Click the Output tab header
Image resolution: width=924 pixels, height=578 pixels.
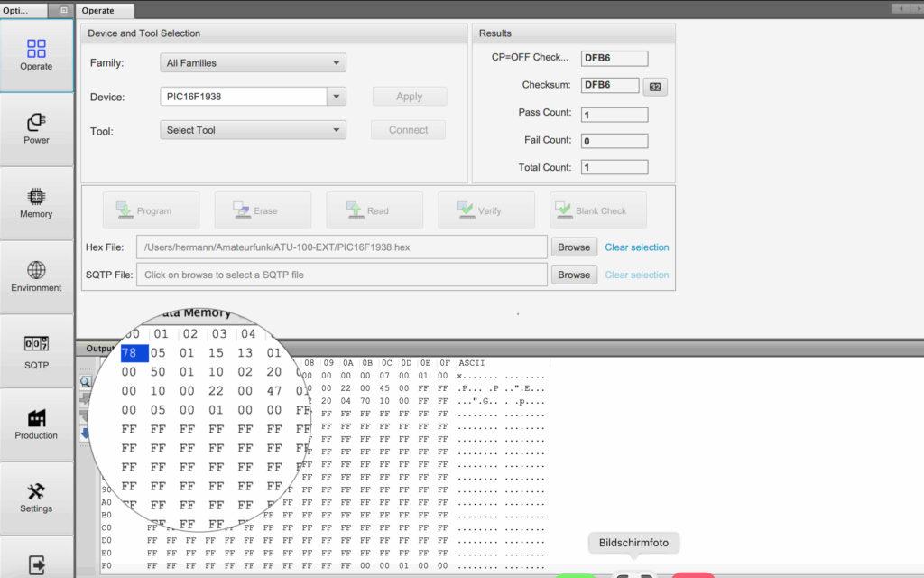[96, 349]
